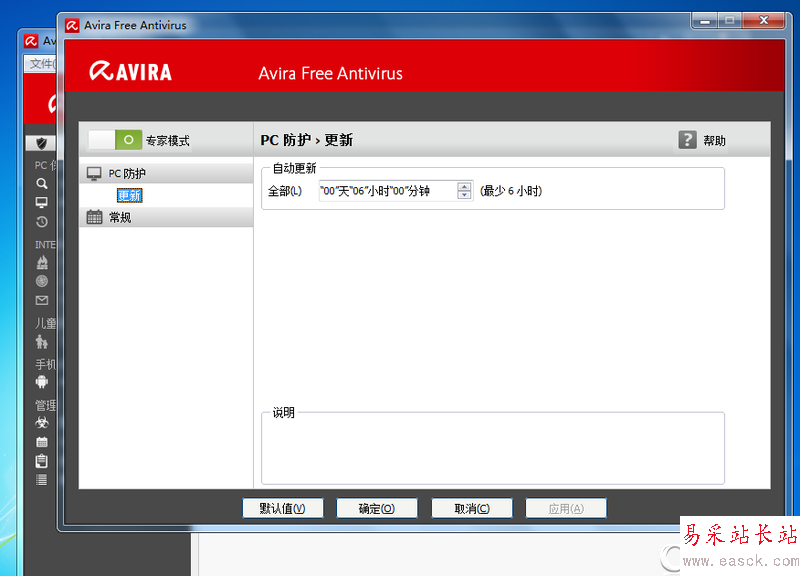The image size is (800, 576).
Task: Click the 帮助 help label
Action: 714,141
